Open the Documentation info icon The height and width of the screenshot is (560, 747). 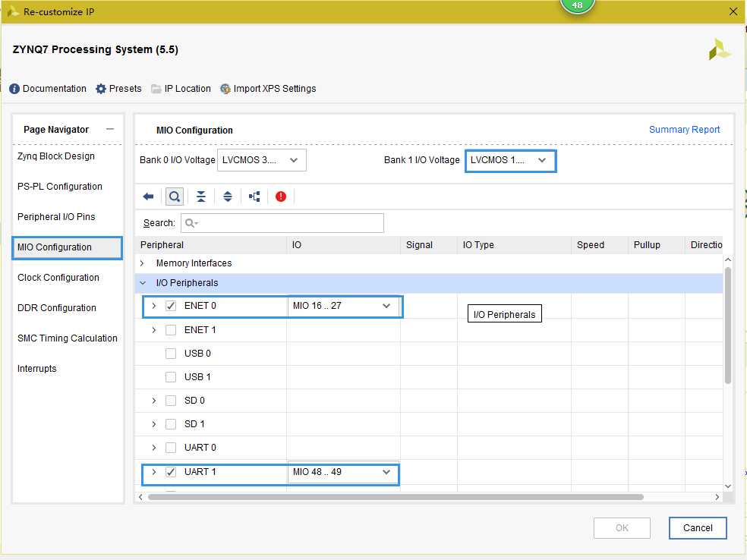(14, 89)
